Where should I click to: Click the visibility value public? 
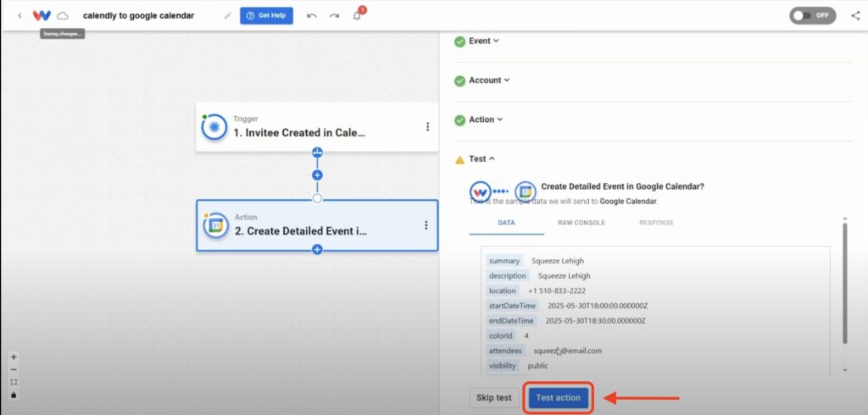pos(538,365)
